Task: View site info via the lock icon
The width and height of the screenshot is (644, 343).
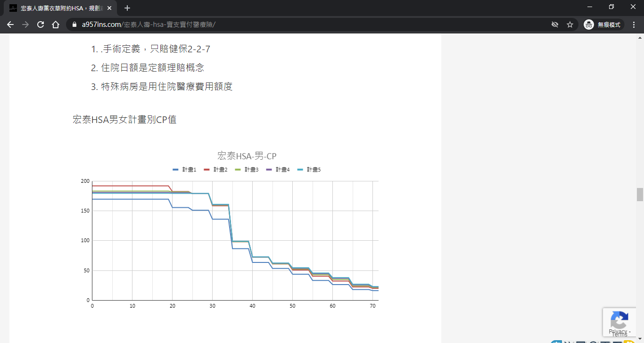Action: pyautogui.click(x=74, y=24)
